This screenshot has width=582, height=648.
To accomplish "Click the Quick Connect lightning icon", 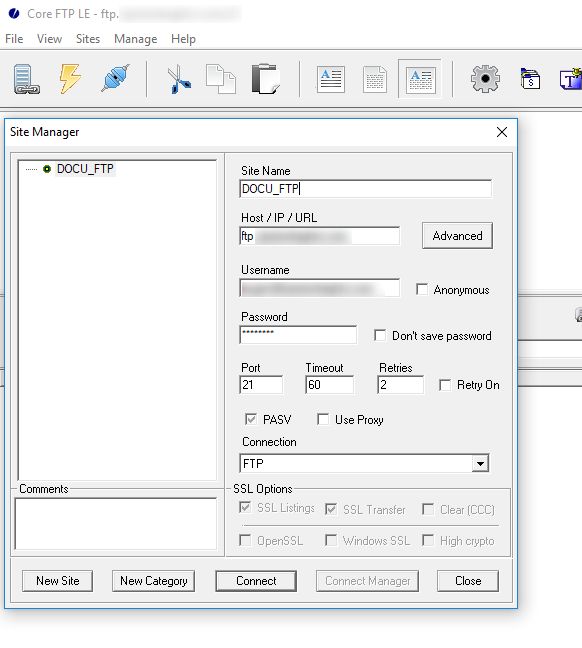I will [x=70, y=79].
